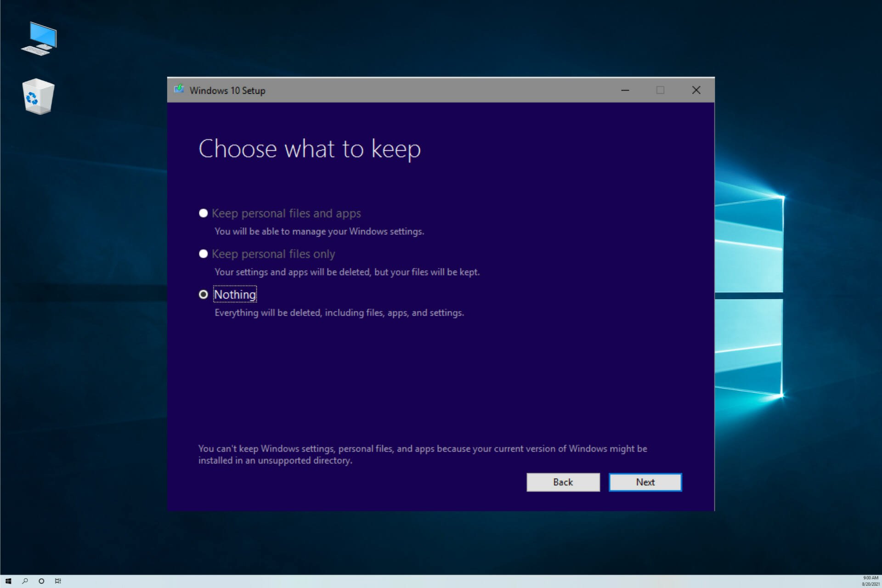
Task: Click the Windows 10 Setup title text
Action: point(227,90)
